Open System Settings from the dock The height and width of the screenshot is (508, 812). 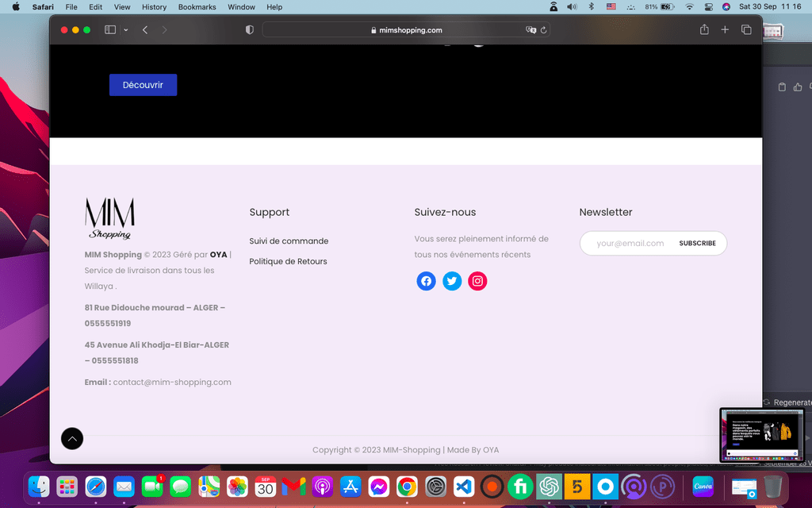coord(435,487)
